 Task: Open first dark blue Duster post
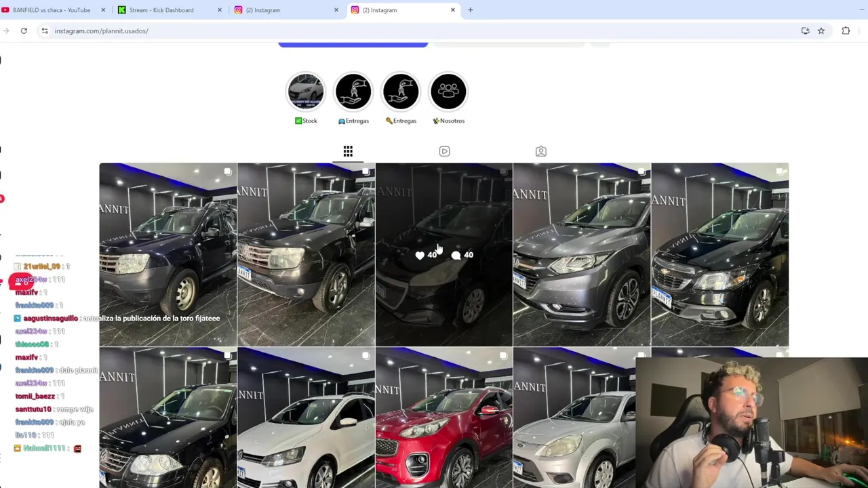point(168,254)
